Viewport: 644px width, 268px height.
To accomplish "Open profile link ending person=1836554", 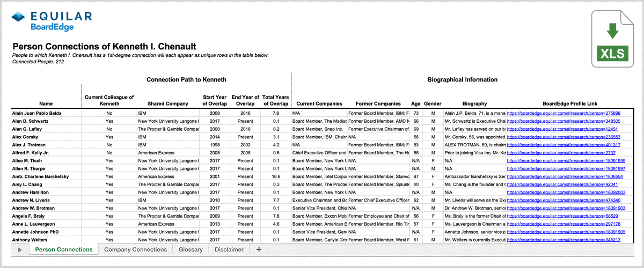I will [565, 176].
